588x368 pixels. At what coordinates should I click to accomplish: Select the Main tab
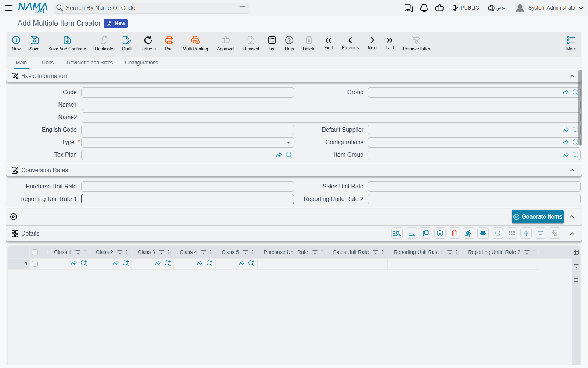tap(21, 63)
